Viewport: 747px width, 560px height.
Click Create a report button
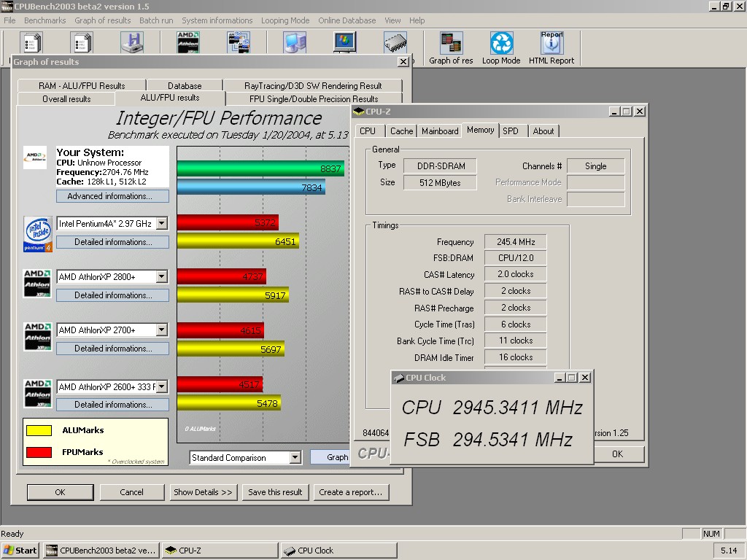pyautogui.click(x=351, y=492)
